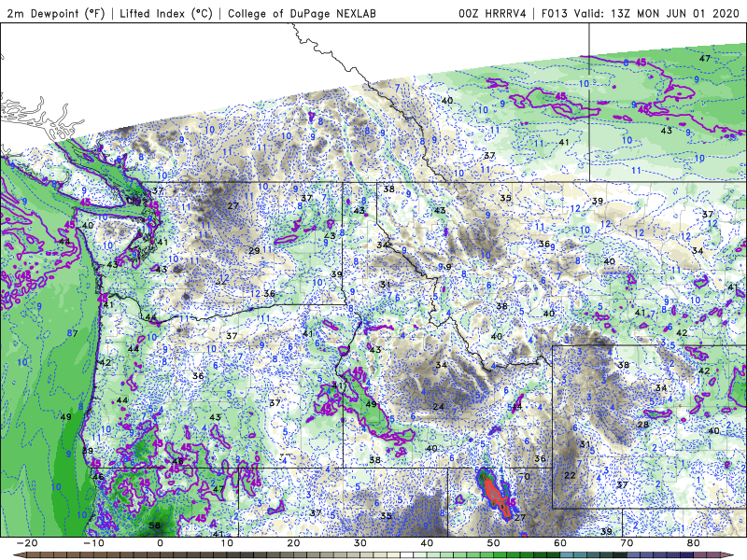
Task: Click the '50' color scale label
Action: click(x=494, y=543)
